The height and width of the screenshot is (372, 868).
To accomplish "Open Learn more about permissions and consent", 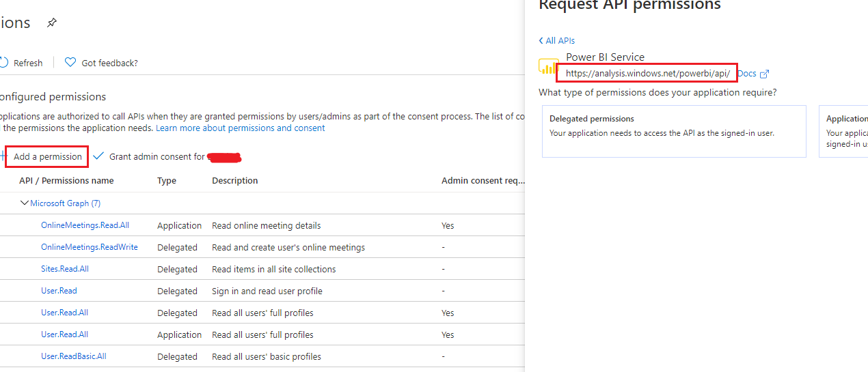I will click(240, 128).
